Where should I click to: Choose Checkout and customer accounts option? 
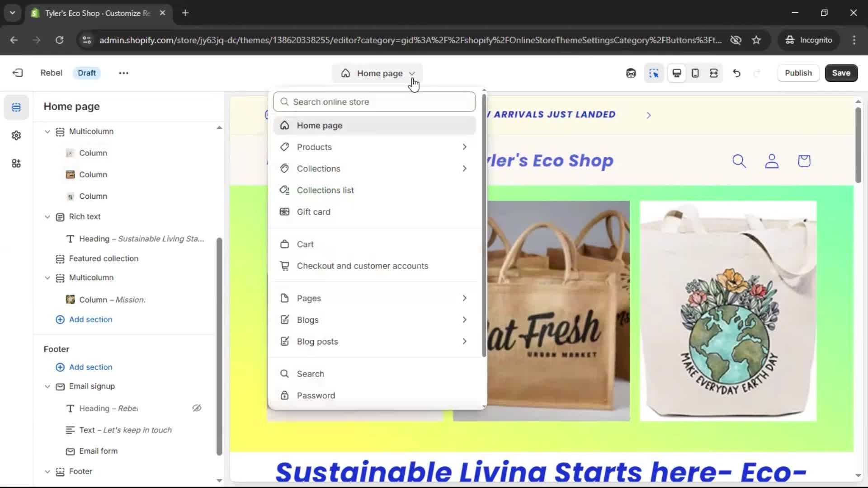pos(362,266)
